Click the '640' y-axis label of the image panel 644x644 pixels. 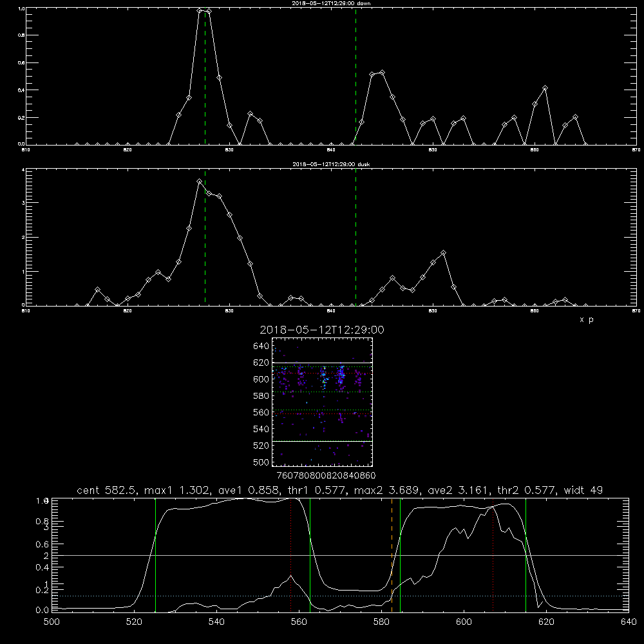(261, 346)
